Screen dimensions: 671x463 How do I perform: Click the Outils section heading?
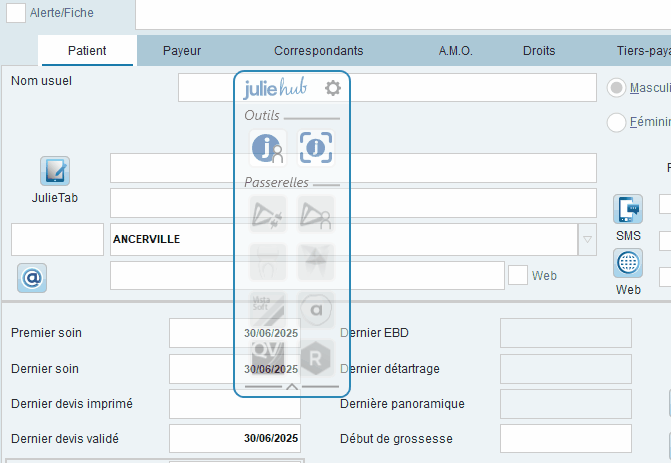[262, 116]
